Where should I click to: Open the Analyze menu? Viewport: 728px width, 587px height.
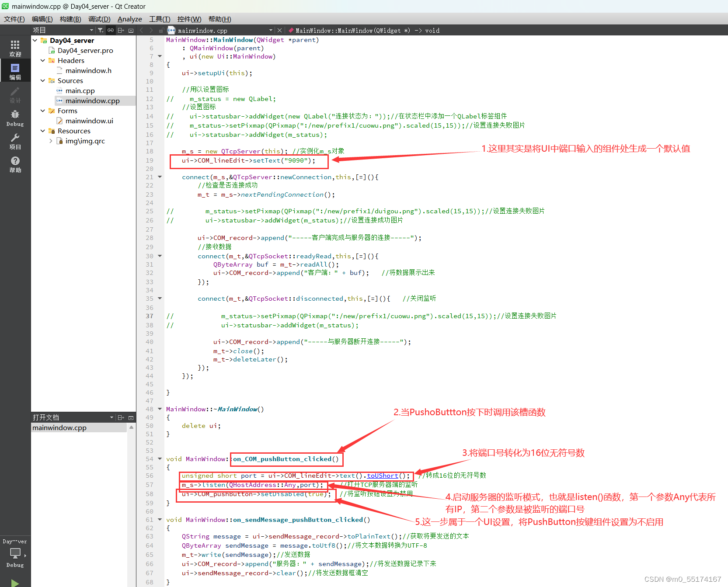coord(129,19)
